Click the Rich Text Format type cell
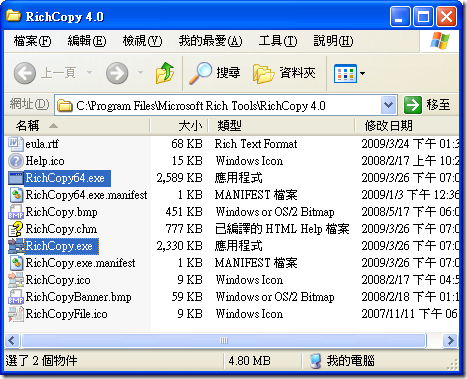 coord(256,144)
